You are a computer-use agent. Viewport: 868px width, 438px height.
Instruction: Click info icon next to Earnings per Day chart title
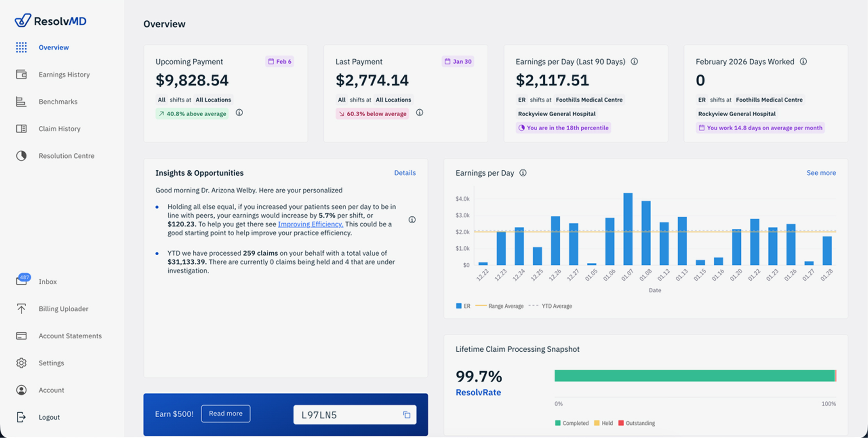pos(522,173)
